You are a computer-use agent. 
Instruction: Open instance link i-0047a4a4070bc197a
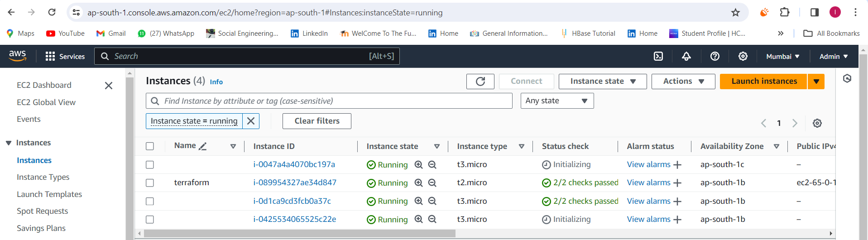[x=294, y=164]
